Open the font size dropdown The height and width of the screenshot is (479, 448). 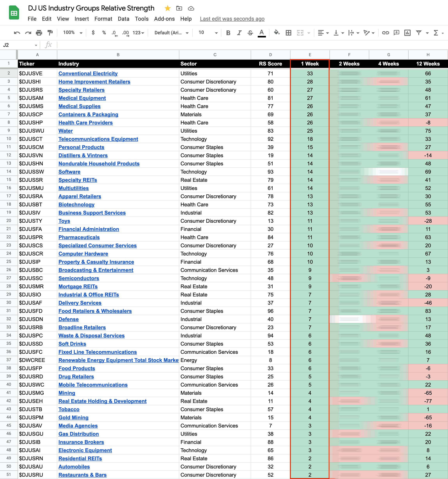point(208,33)
